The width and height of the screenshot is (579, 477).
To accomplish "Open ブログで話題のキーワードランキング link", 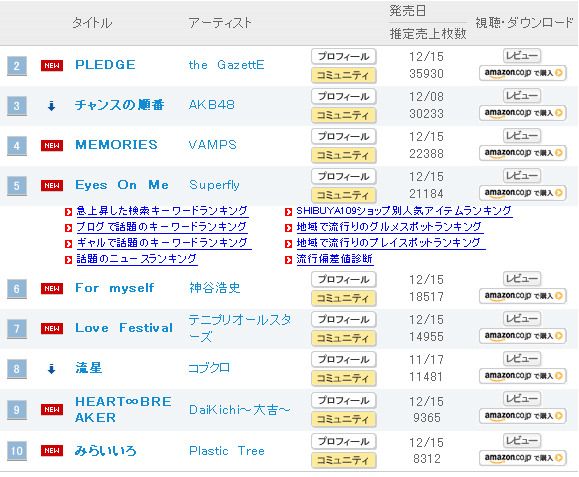I will [162, 227].
